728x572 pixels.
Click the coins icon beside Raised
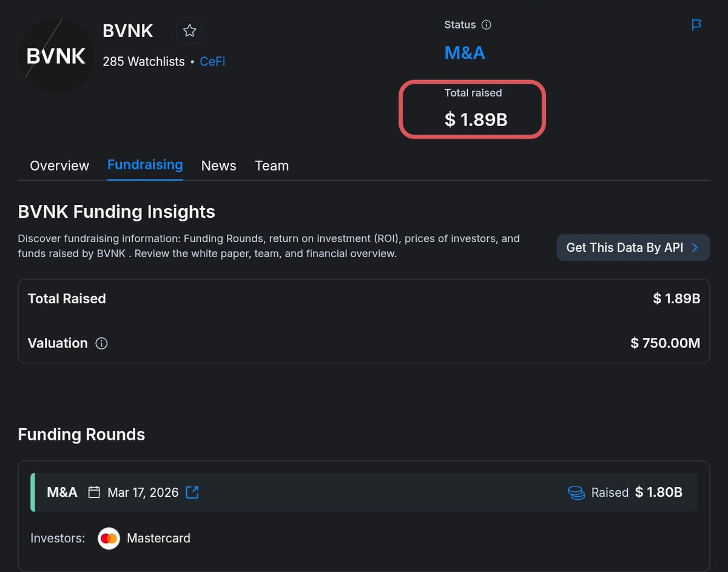pyautogui.click(x=576, y=493)
